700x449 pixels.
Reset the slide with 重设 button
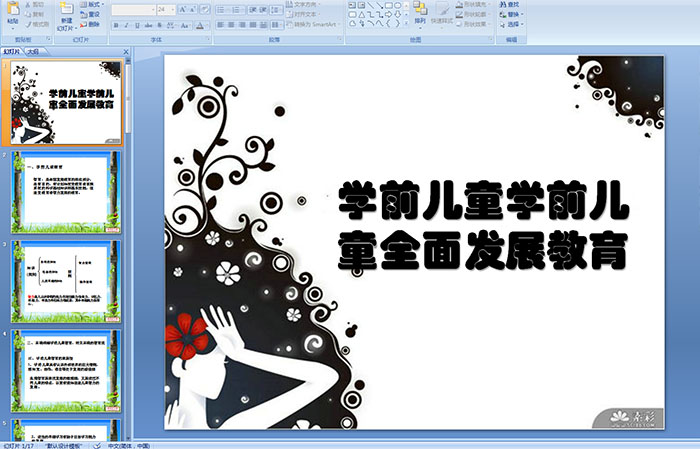click(90, 14)
